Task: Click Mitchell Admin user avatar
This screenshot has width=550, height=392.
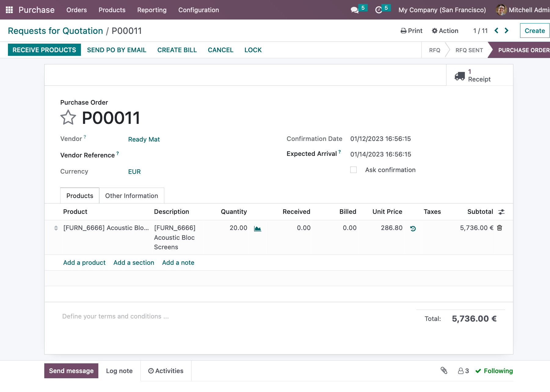Action: click(501, 10)
